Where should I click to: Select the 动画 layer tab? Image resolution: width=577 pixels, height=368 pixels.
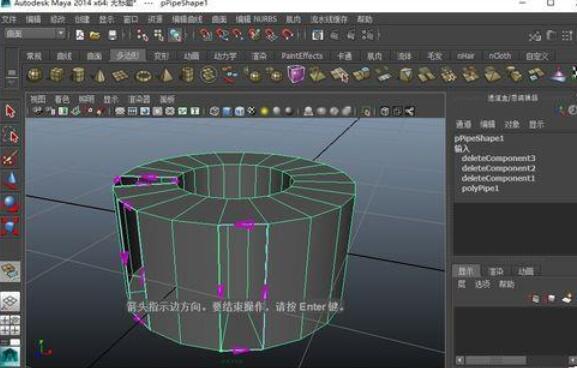pos(525,272)
